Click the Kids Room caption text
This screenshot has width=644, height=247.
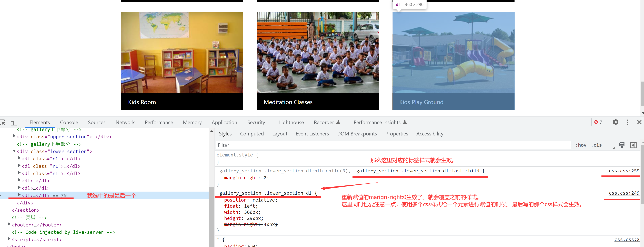pos(142,102)
